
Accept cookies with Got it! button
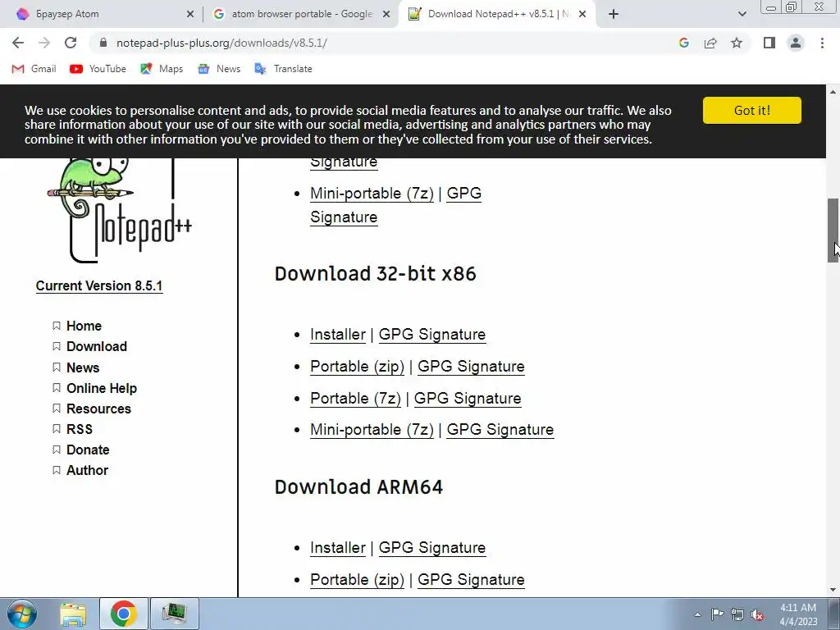point(752,111)
